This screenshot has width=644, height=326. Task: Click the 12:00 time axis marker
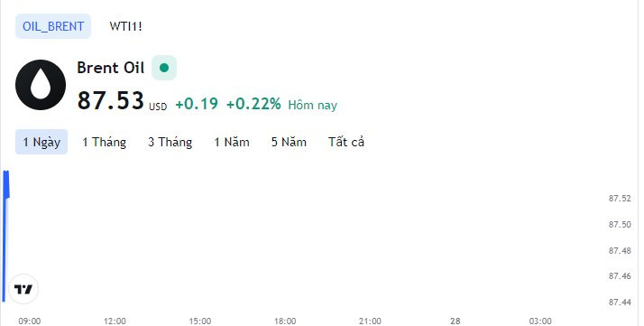(115, 321)
